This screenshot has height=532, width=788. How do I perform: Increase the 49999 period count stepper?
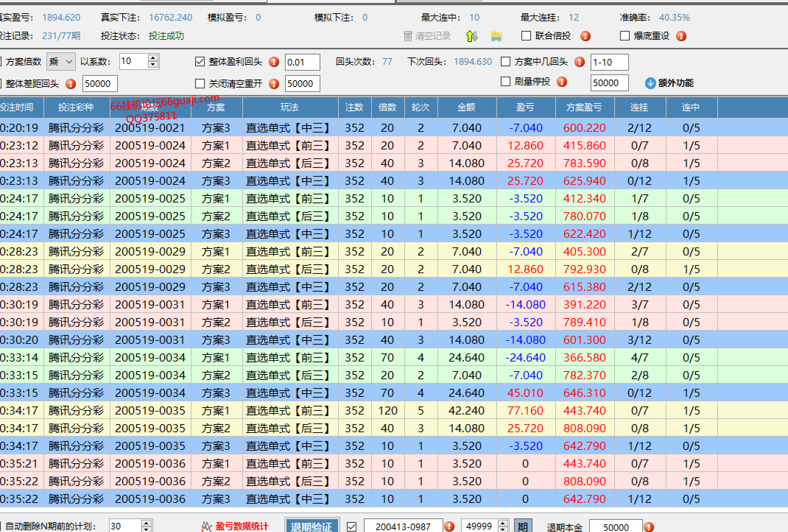tap(503, 523)
